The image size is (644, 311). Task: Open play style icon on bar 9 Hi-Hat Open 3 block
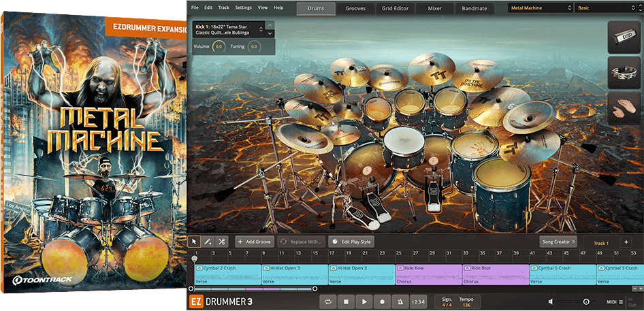pos(266,268)
